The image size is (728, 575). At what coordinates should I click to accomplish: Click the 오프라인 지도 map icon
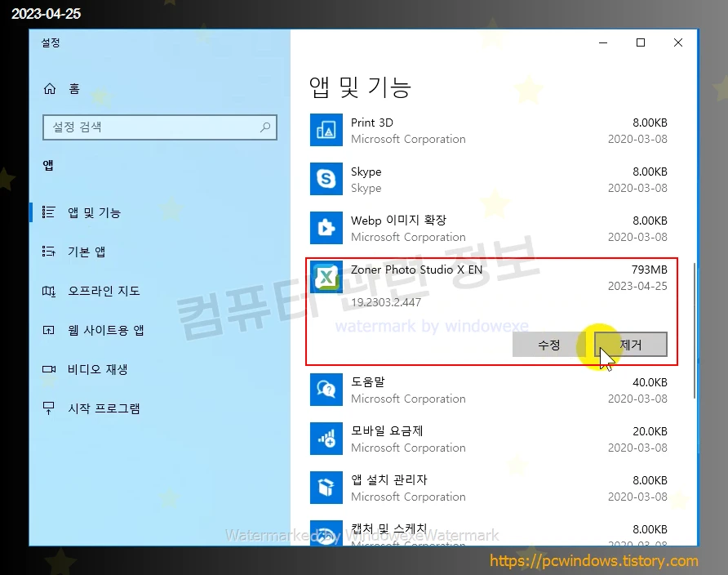coord(49,291)
